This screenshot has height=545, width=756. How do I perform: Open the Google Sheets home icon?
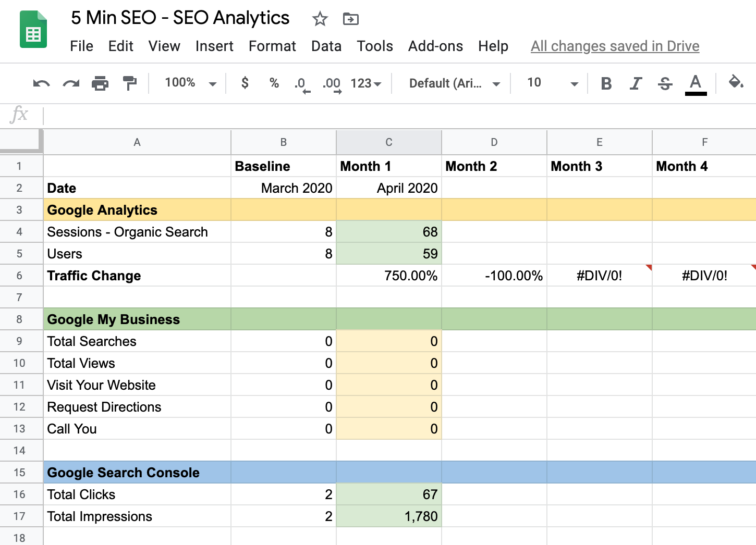[33, 30]
